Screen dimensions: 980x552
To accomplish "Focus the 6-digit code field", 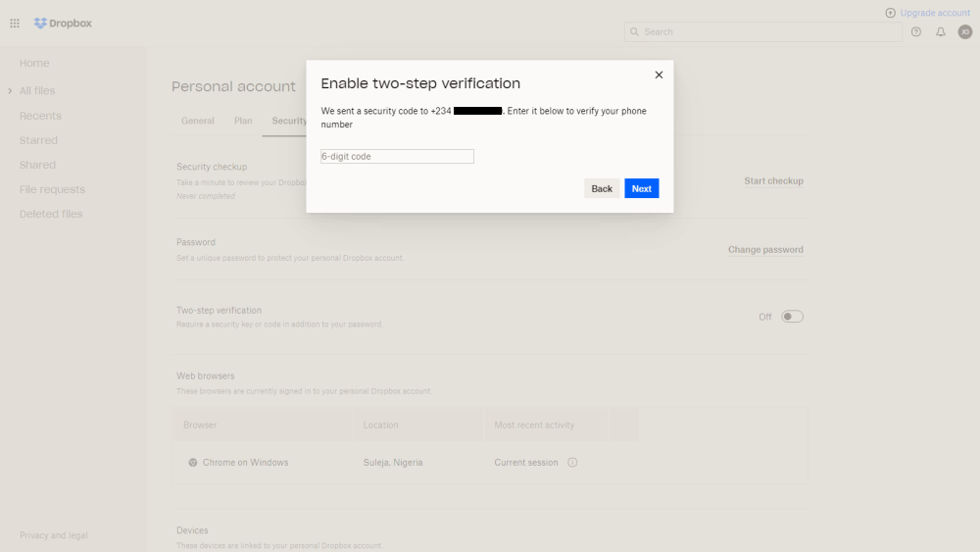I will 398,156.
